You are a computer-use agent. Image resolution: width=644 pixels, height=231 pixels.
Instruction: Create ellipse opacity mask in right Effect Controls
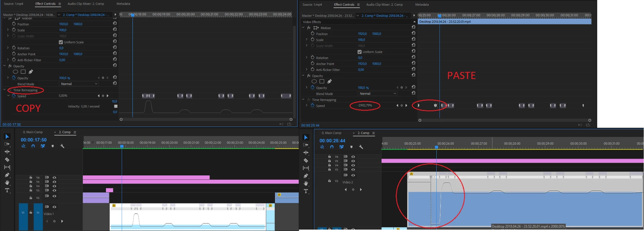[314, 81]
